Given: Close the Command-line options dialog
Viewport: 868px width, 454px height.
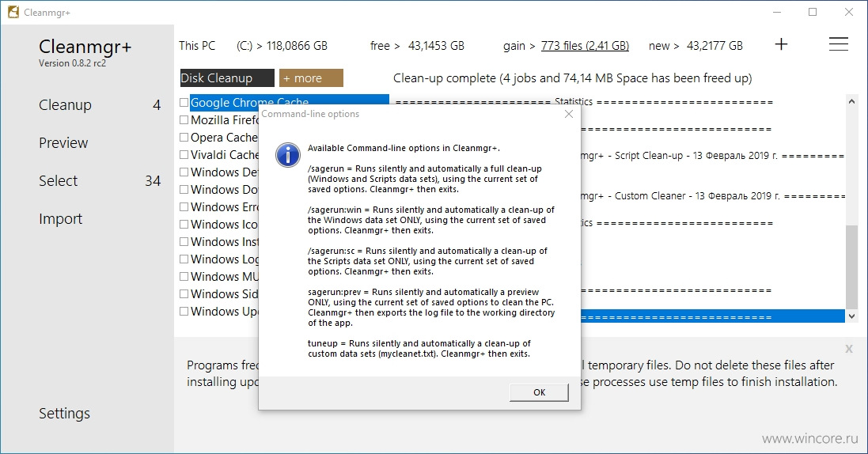Looking at the screenshot, I should pyautogui.click(x=569, y=114).
